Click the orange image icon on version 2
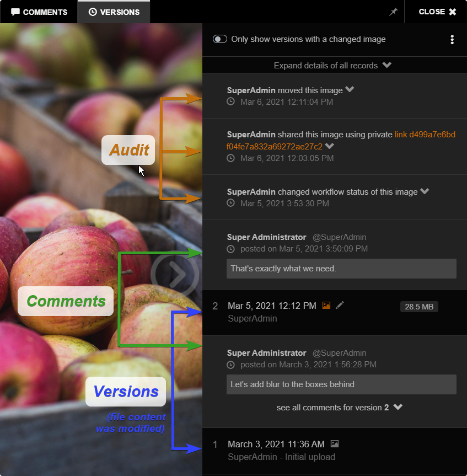 tap(326, 305)
